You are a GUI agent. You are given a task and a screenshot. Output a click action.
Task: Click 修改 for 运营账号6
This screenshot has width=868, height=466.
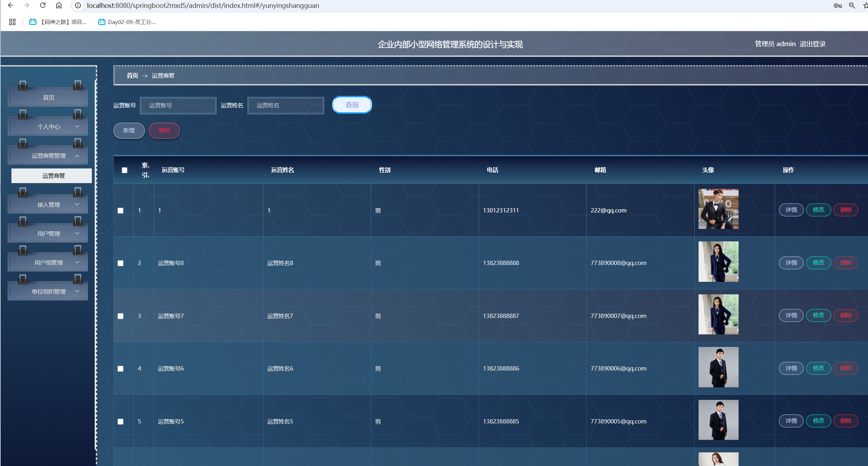pos(818,368)
